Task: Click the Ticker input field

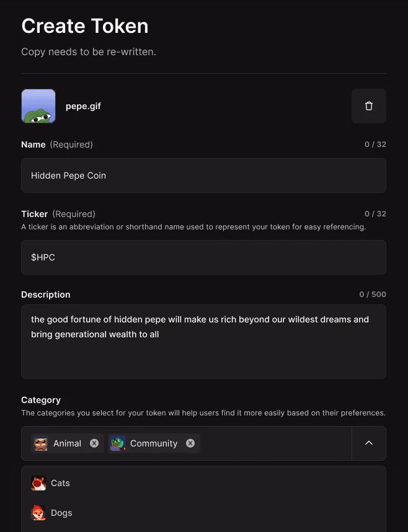Action: [x=203, y=257]
